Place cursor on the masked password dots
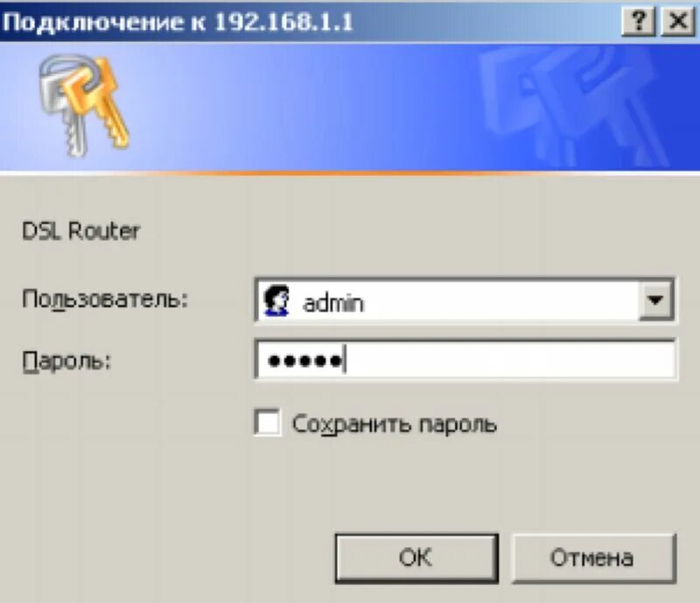The width and height of the screenshot is (700, 603). 304,361
